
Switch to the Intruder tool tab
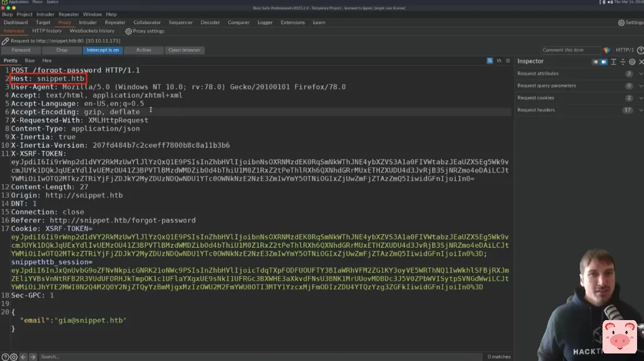[88, 23]
